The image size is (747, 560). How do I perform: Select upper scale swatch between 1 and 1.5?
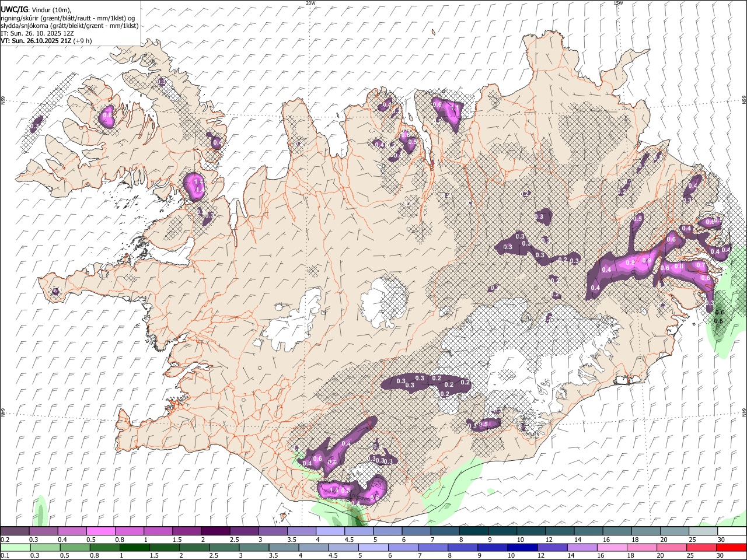pyautogui.click(x=158, y=531)
